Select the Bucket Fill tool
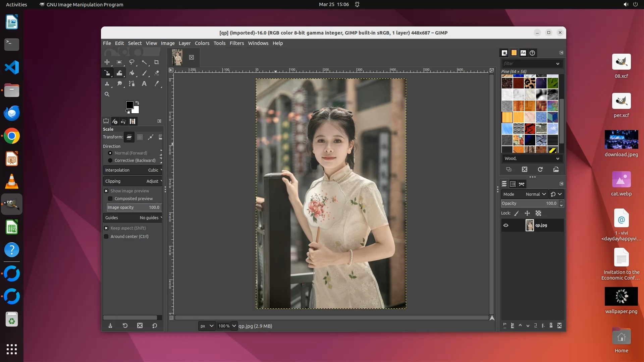Screen dimensions: 644x362 coord(132,73)
